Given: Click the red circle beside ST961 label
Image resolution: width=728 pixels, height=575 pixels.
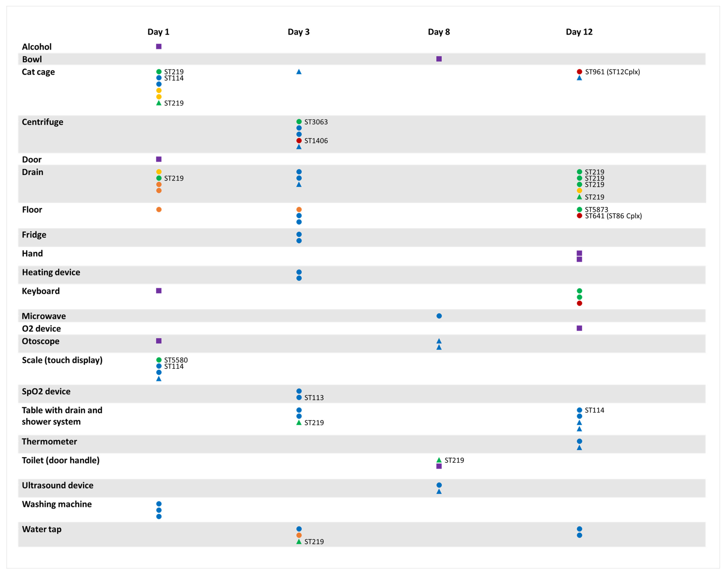Looking at the screenshot, I should tap(579, 72).
